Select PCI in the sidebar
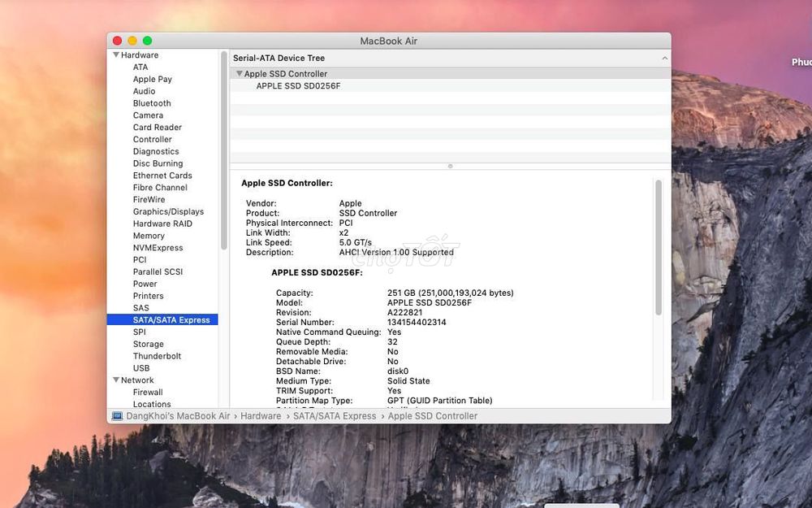 pos(140,260)
